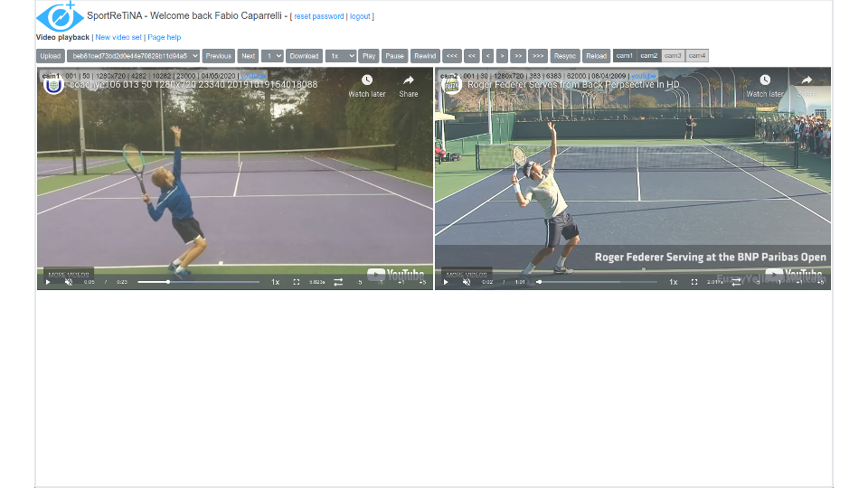
Task: Click MORE VIDEOS on right player
Action: 467,275
